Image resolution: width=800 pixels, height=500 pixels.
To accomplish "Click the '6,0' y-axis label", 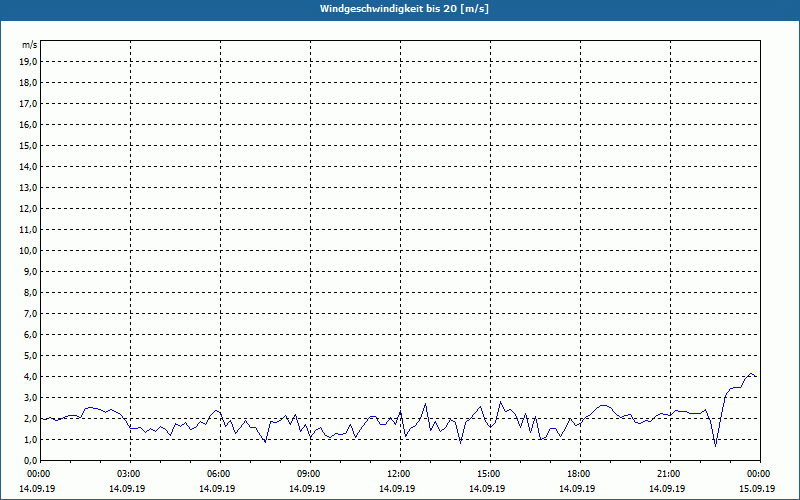I will point(31,335).
